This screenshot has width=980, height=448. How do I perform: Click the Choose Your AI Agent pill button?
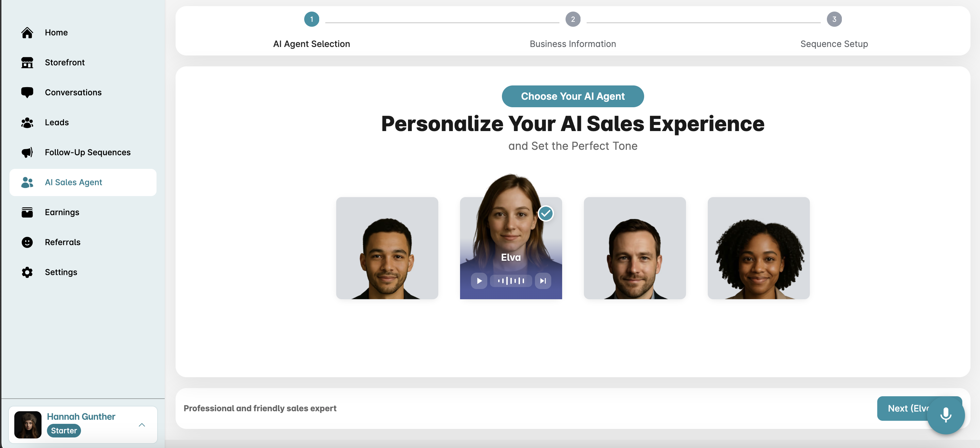pos(573,96)
